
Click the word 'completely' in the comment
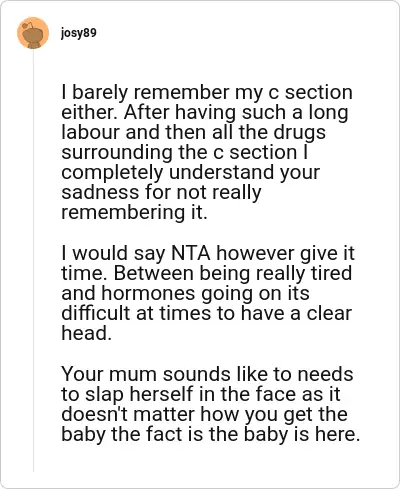[x=112, y=173]
